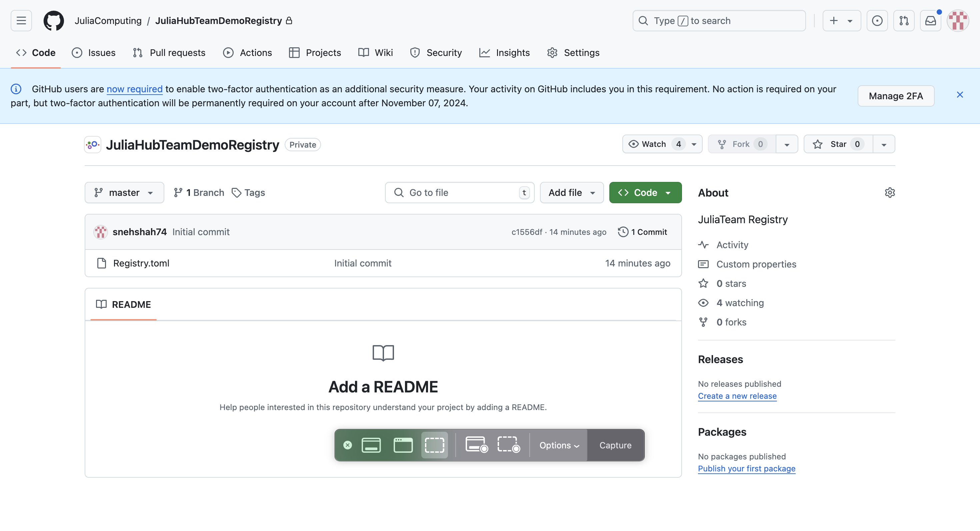Click the screenshot toolbar close icon

[347, 445]
